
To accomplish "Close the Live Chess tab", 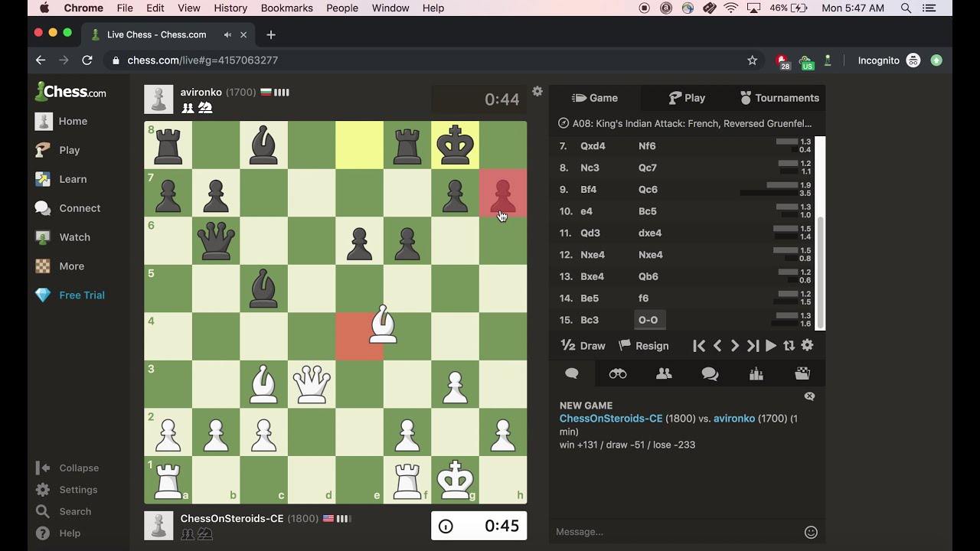I will click(x=243, y=34).
